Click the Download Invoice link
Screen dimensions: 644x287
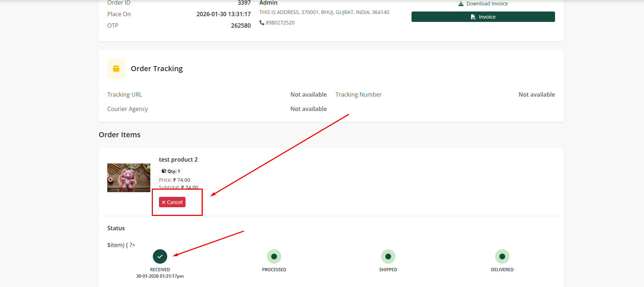[483, 4]
